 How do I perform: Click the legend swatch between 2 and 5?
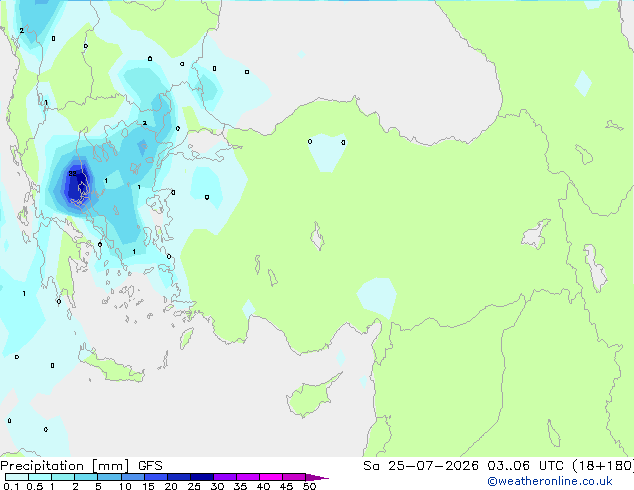[86, 477]
